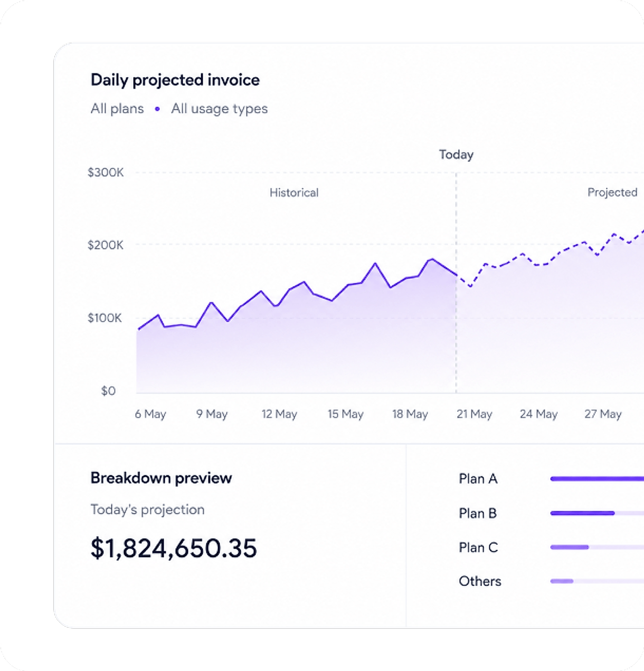Screen dimensions: 644x671
Task: Click the '24 May' axis date
Action: point(538,414)
